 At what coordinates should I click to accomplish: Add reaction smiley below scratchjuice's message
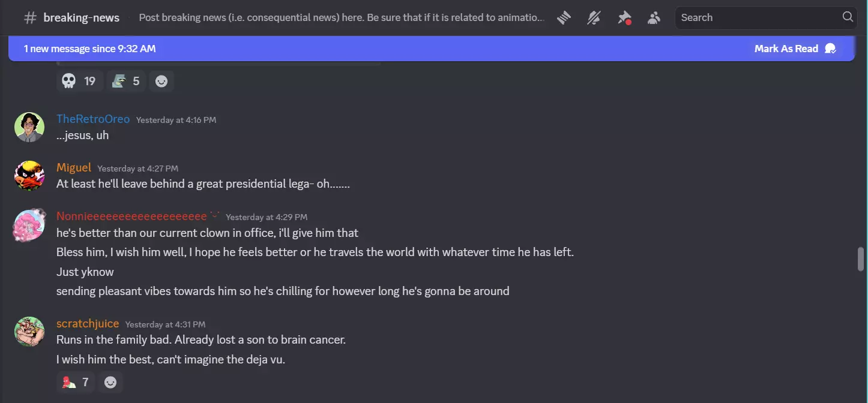pyautogui.click(x=110, y=382)
